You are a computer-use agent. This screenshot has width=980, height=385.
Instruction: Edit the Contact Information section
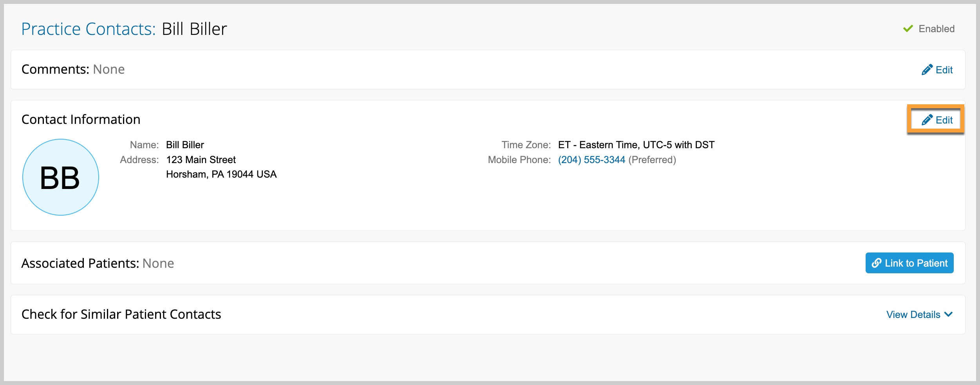tap(937, 120)
